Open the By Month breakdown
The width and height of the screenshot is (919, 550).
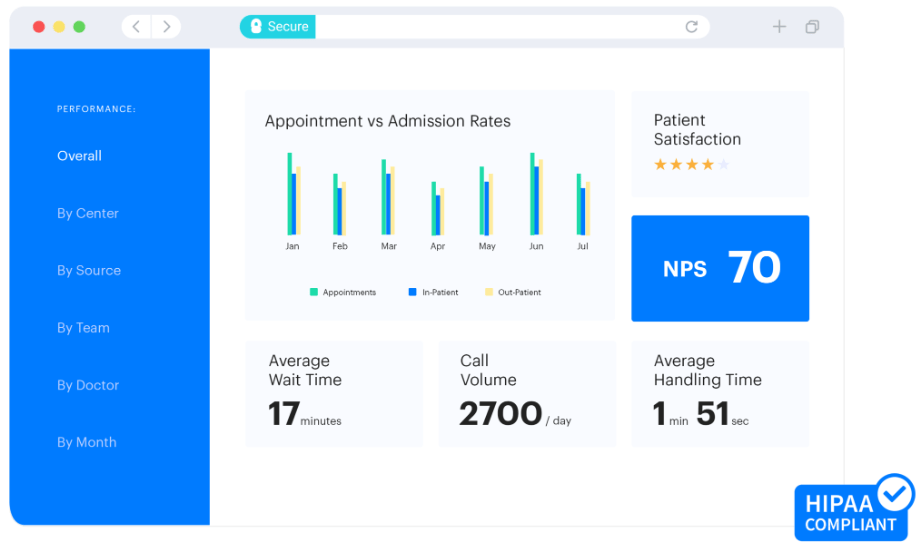coord(87,442)
